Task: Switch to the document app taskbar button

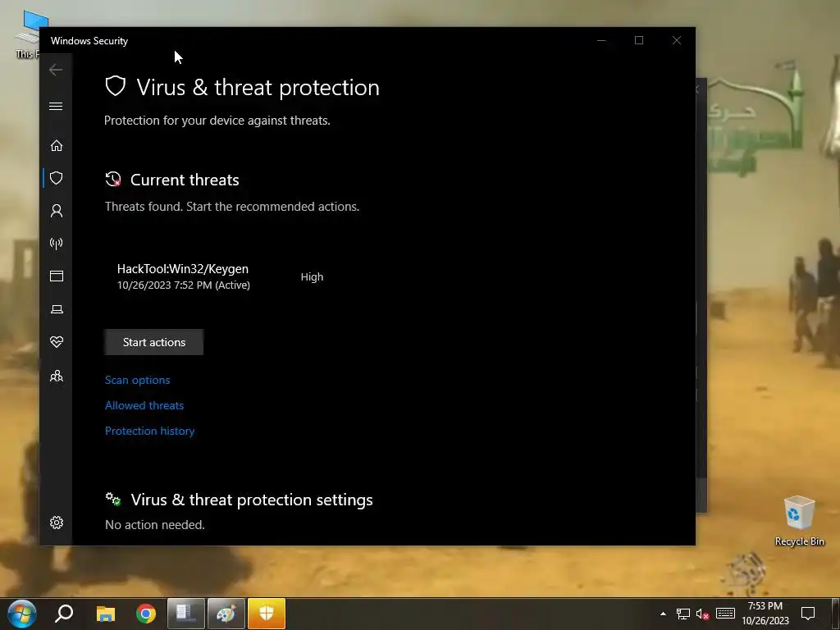Action: coord(186,614)
